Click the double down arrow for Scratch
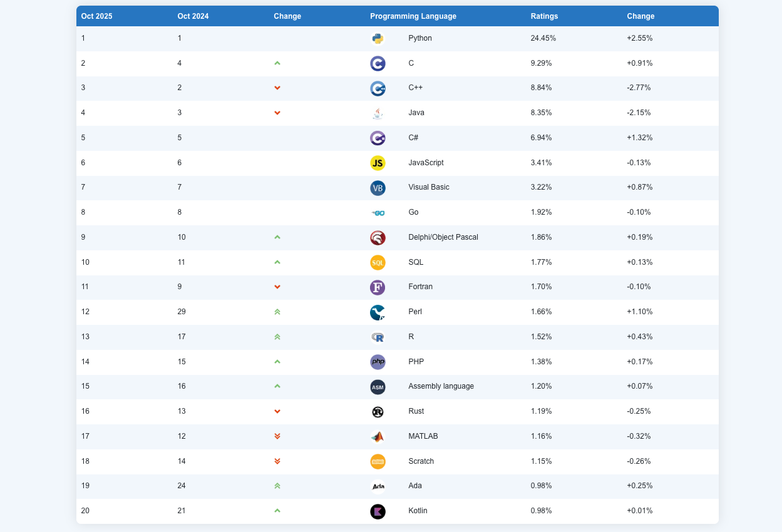This screenshot has width=782, height=532. point(277,461)
